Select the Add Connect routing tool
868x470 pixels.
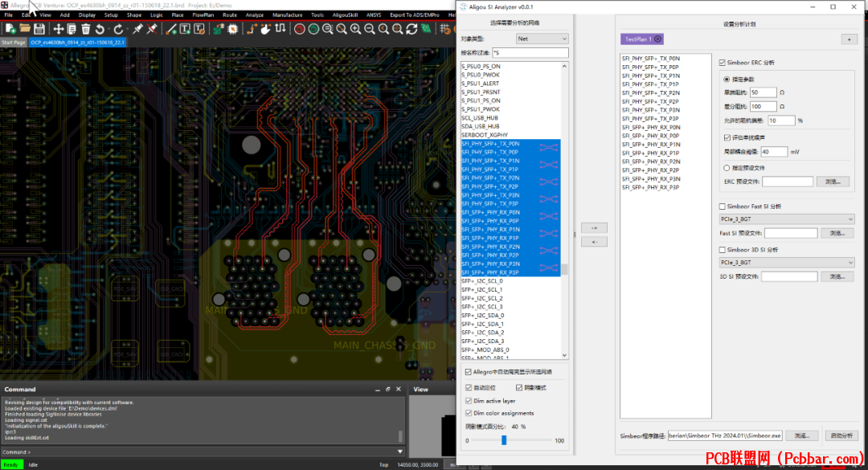coord(252,29)
